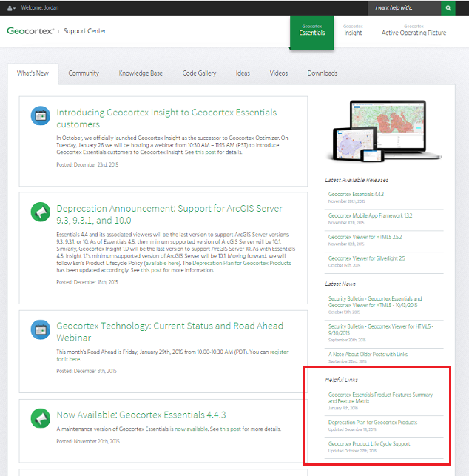The image size is (469, 476).
Task: Open the Knowledge Base tab
Action: (x=141, y=73)
